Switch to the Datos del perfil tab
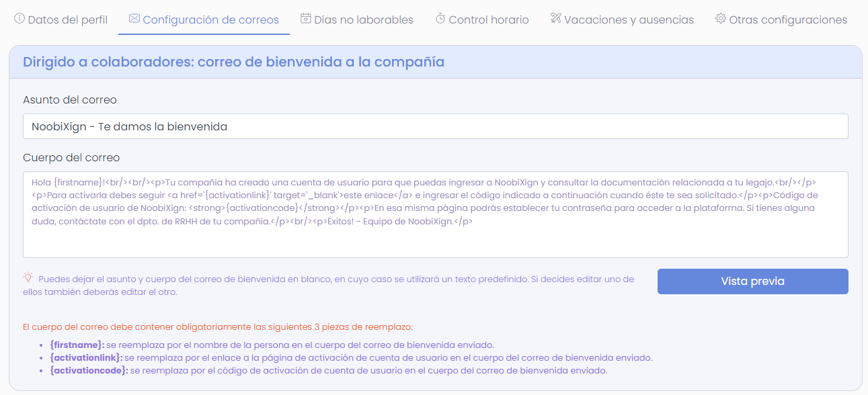Screen dimensions: 868x395 point(67,19)
